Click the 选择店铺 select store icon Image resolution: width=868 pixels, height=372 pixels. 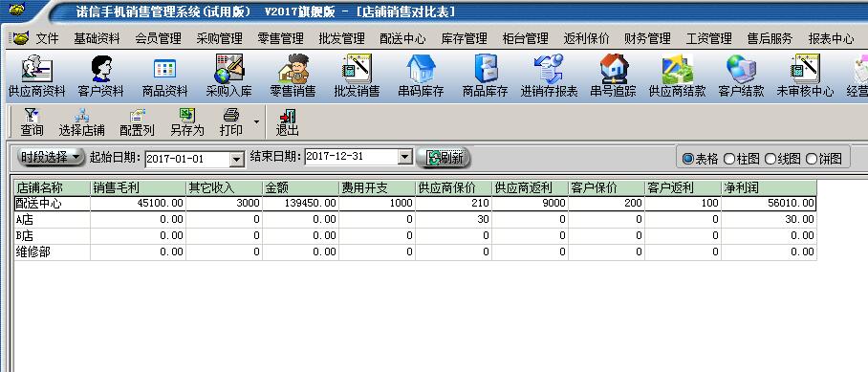pyautogui.click(x=82, y=122)
